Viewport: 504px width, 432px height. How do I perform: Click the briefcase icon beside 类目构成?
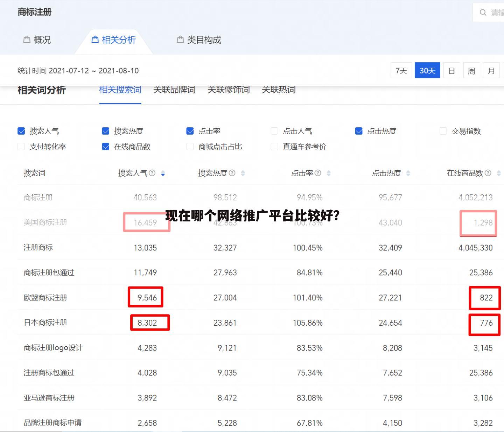[x=180, y=40]
